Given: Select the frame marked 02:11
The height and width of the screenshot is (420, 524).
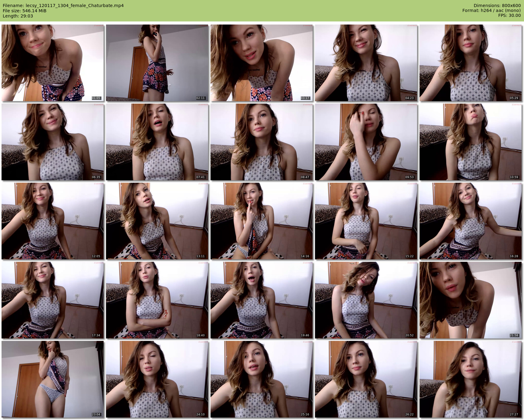Looking at the screenshot, I should pyautogui.click(x=157, y=63).
